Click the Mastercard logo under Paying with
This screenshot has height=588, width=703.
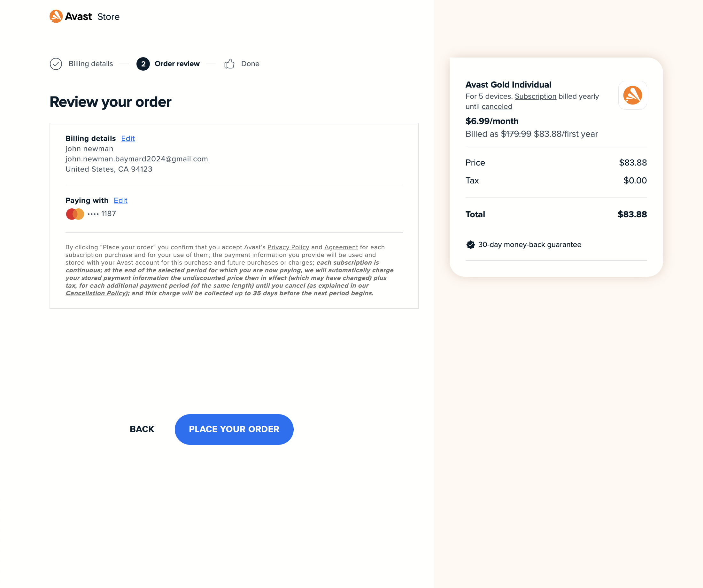(75, 214)
